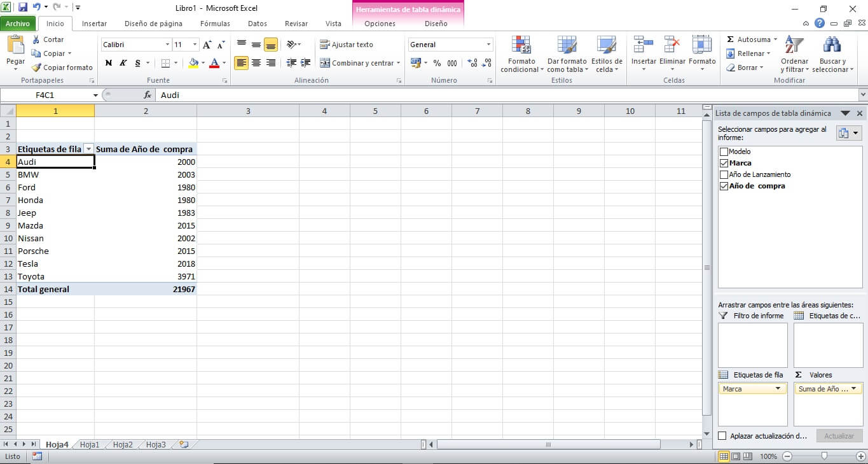The height and width of the screenshot is (464, 868).
Task: Open Formato condicional menu
Action: point(522,55)
